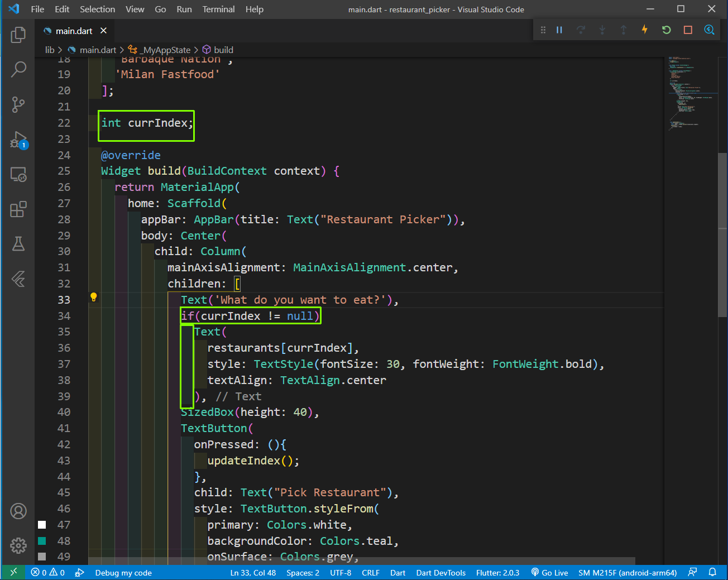This screenshot has width=728, height=580.
Task: Click the horizontal scrollbar at editor bottom
Action: 362,560
